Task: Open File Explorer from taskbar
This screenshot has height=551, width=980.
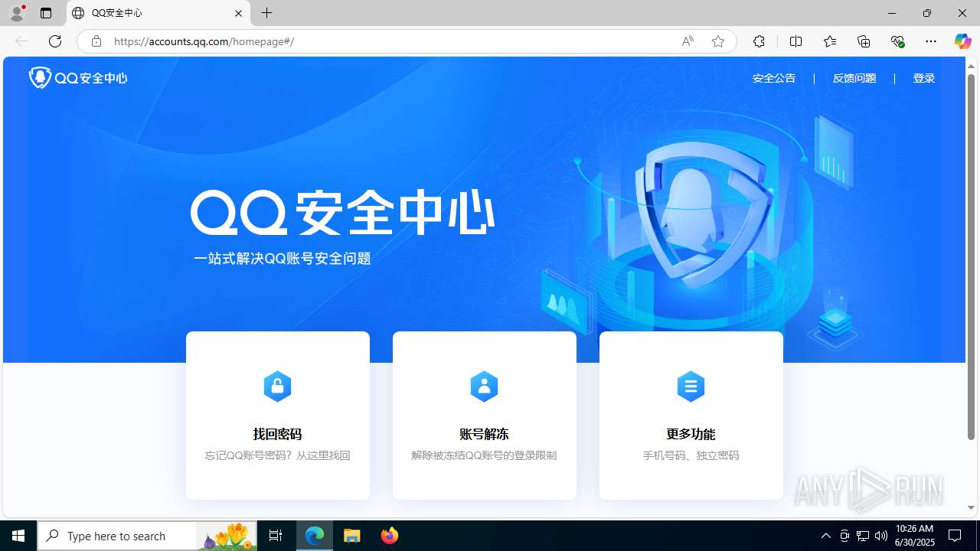Action: pyautogui.click(x=352, y=536)
